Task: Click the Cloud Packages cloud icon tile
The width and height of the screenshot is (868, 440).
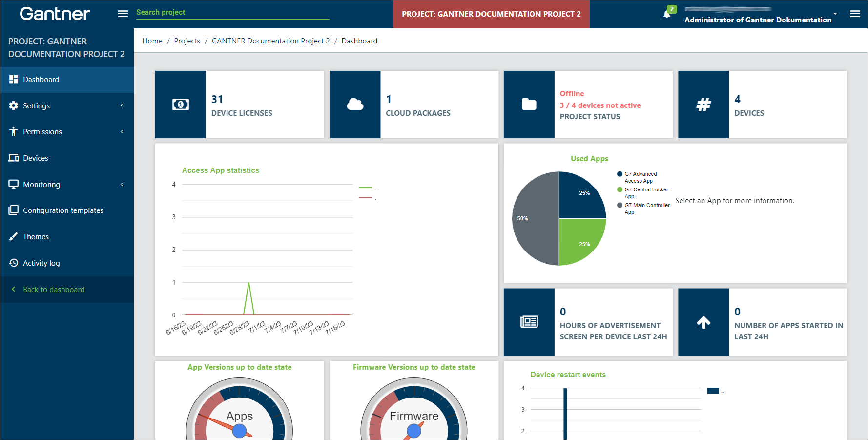Action: [x=355, y=105]
